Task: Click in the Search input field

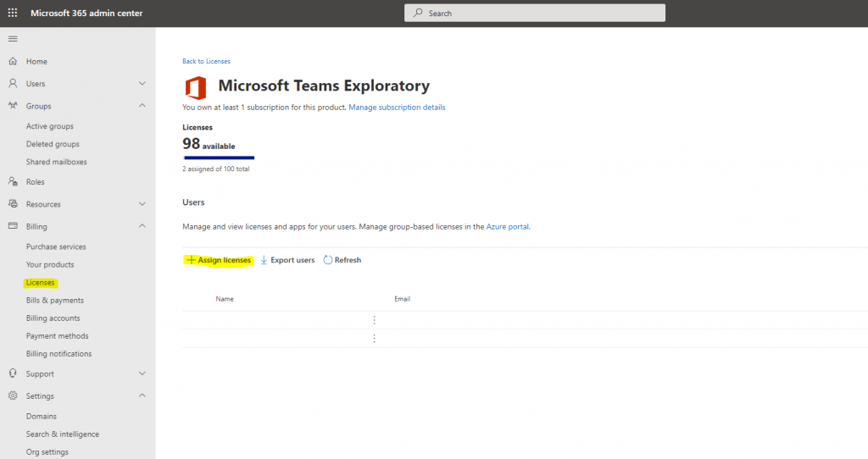Action: pos(535,13)
